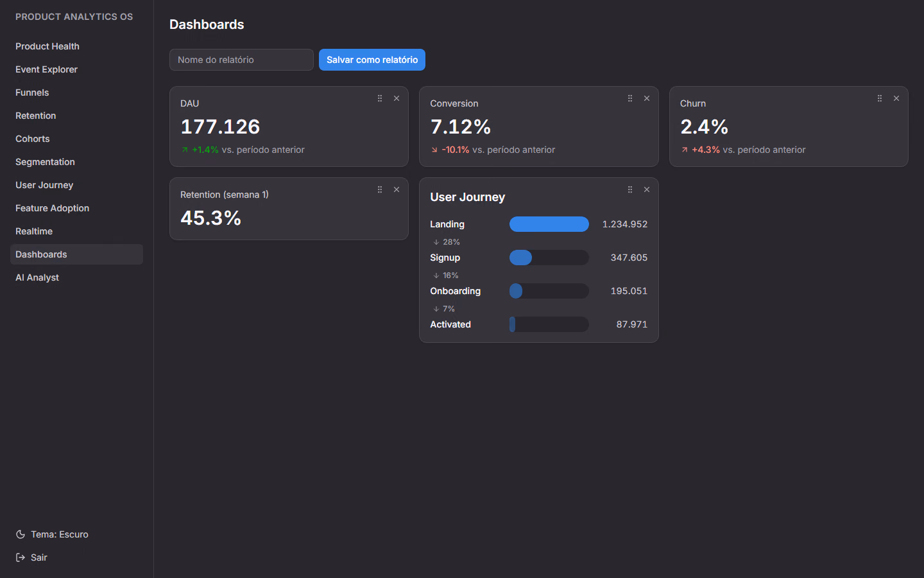The width and height of the screenshot is (924, 578).
Task: Click the Landing count 1.234.952
Action: [625, 224]
